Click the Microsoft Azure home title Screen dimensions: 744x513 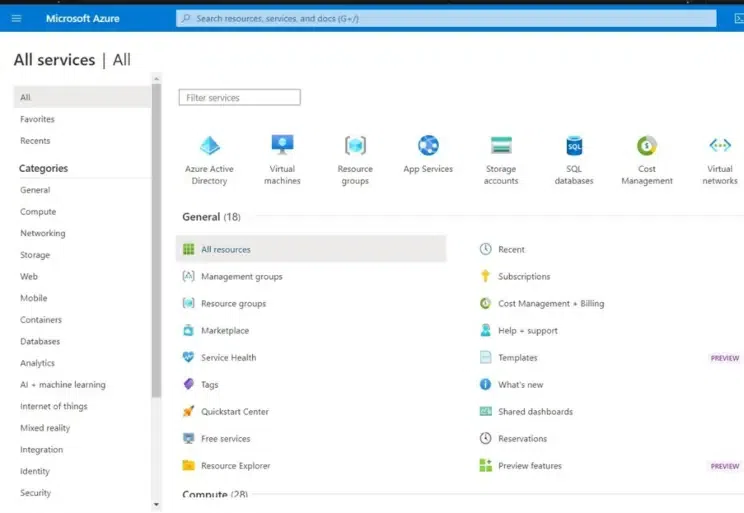click(x=83, y=19)
